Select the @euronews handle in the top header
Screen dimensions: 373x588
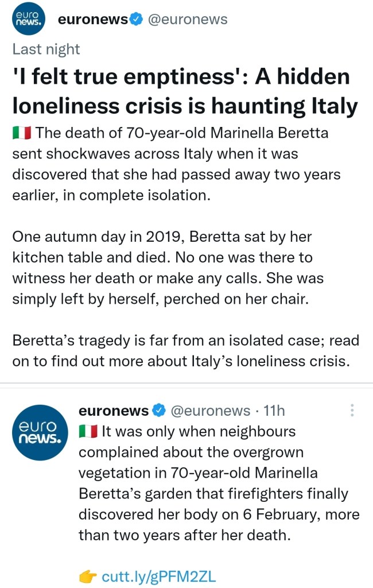coord(188,20)
